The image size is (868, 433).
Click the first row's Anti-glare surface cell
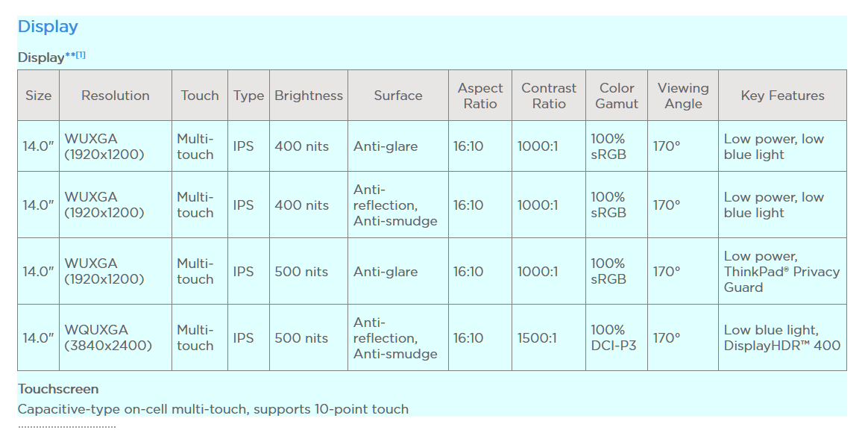coord(398,146)
